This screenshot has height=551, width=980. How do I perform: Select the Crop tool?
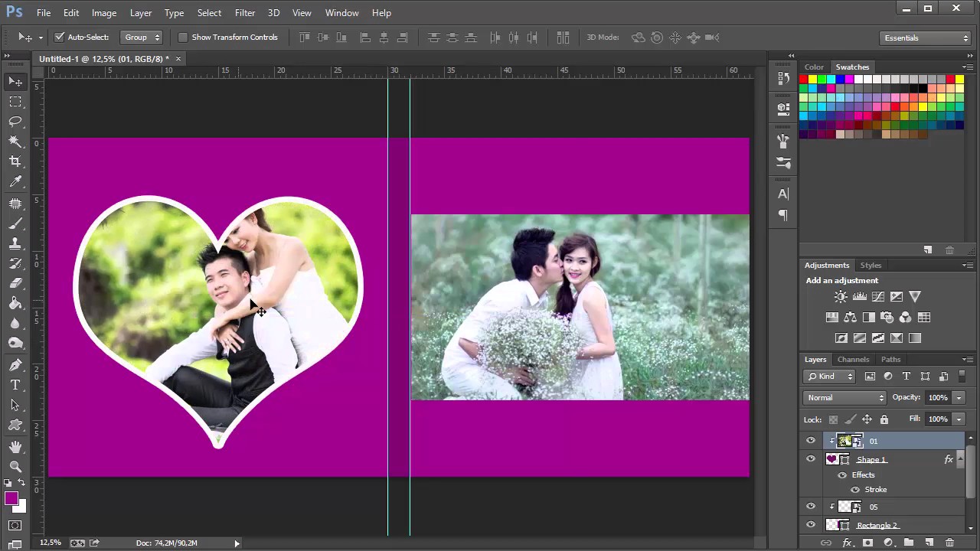(15, 161)
